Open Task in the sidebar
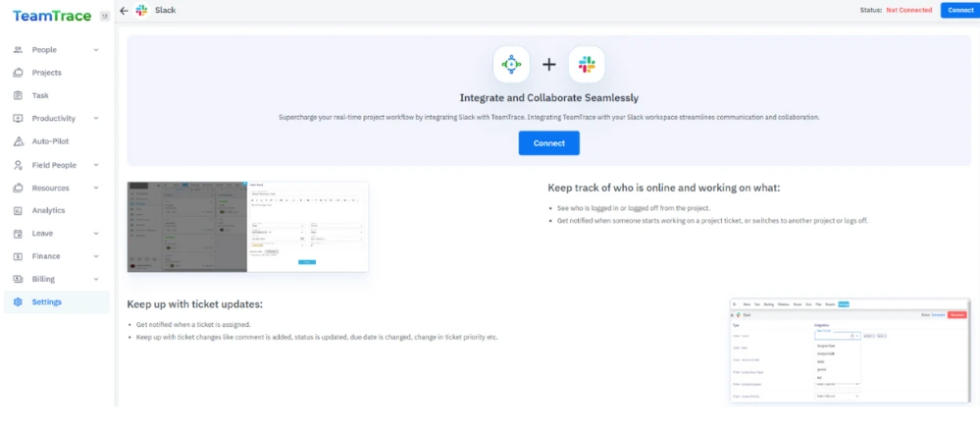980x435 pixels. pyautogui.click(x=56, y=96)
